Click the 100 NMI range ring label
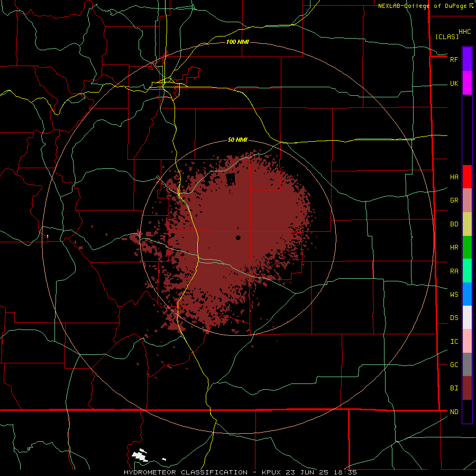The image size is (476, 476). pos(237,42)
